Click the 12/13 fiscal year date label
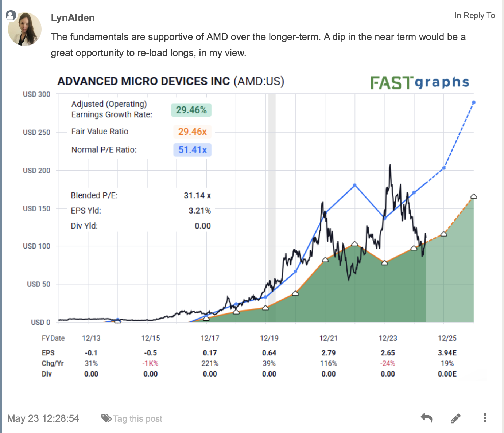Image resolution: width=504 pixels, height=433 pixels. tap(91, 338)
